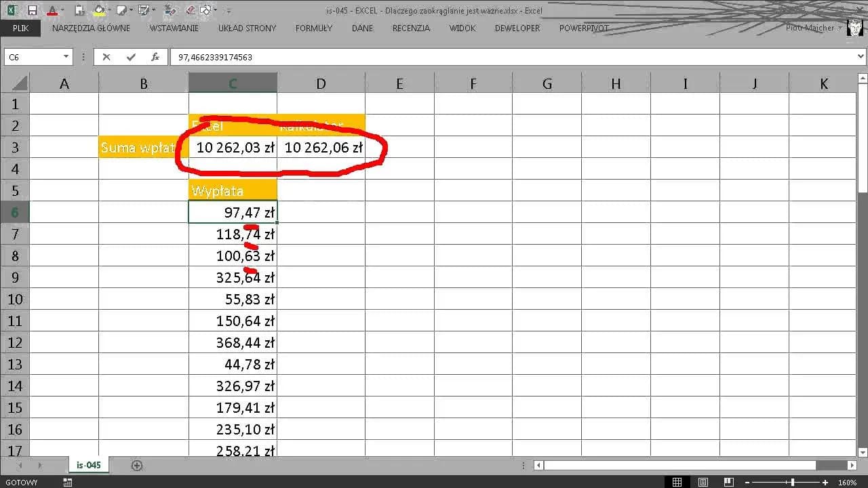
Task: Cancel the formula entry with X icon
Action: click(106, 57)
